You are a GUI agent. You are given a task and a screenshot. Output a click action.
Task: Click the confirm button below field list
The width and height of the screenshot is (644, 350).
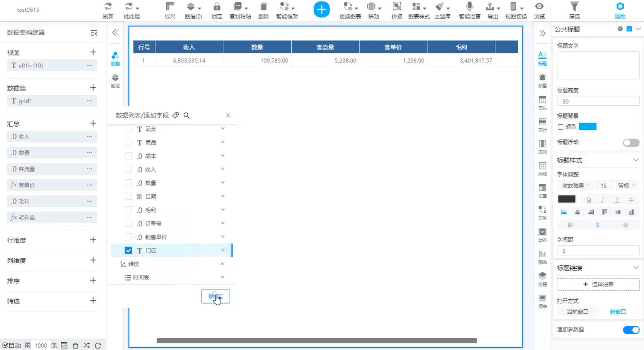click(215, 297)
